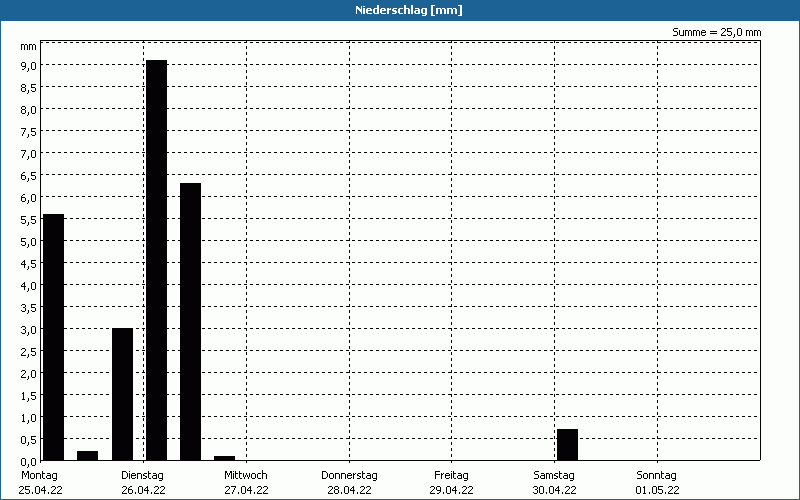Click the Montag axis label
The image size is (800, 500).
click(39, 475)
